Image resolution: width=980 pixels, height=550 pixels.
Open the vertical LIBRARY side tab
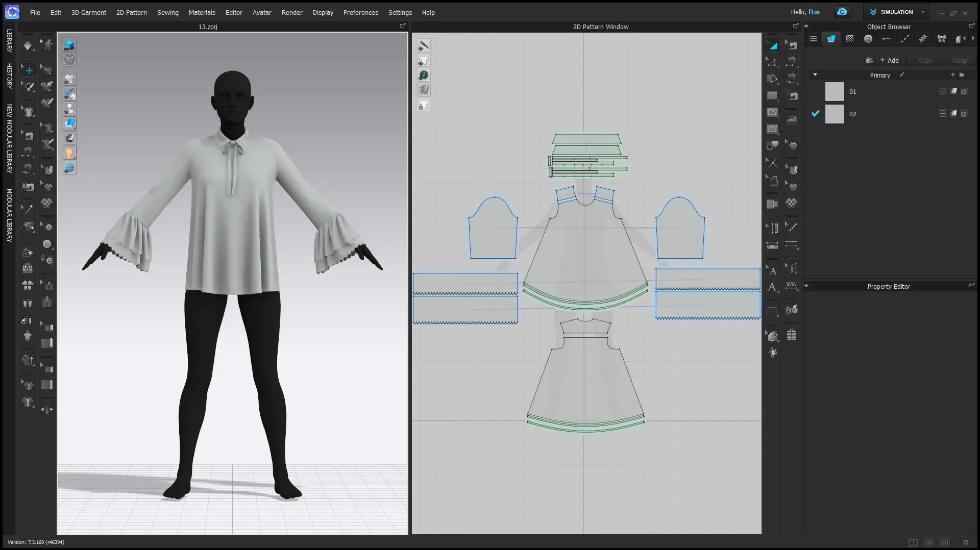9,41
